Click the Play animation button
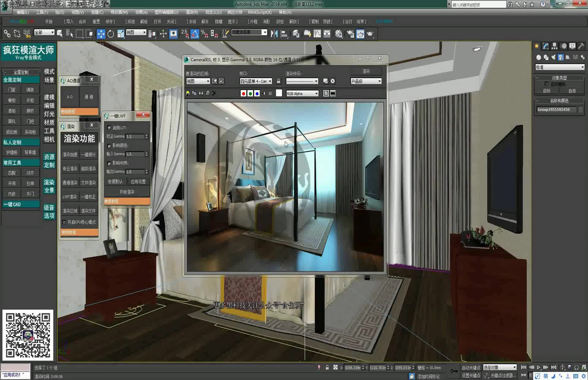Image resolution: width=588 pixels, height=380 pixels. (x=539, y=368)
